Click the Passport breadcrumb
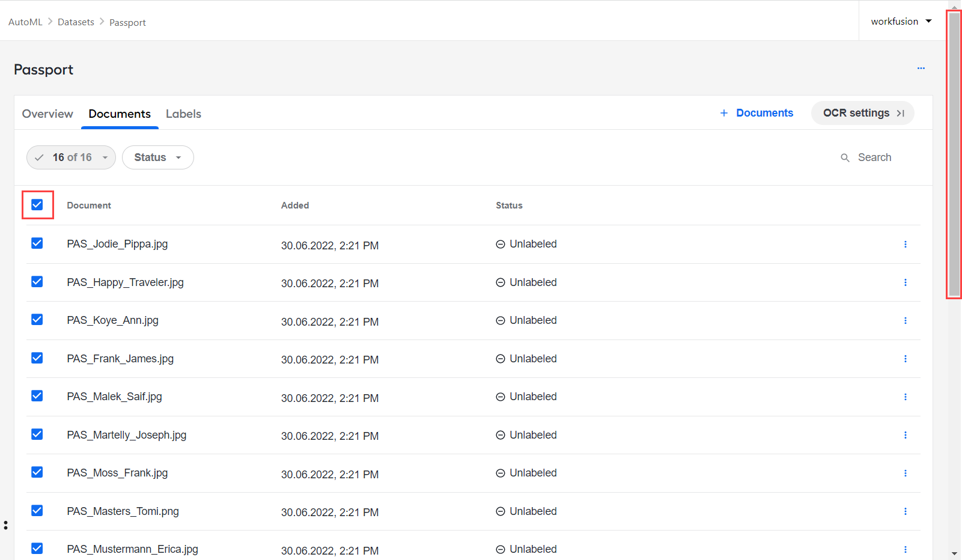The image size is (962, 560). 127,23
